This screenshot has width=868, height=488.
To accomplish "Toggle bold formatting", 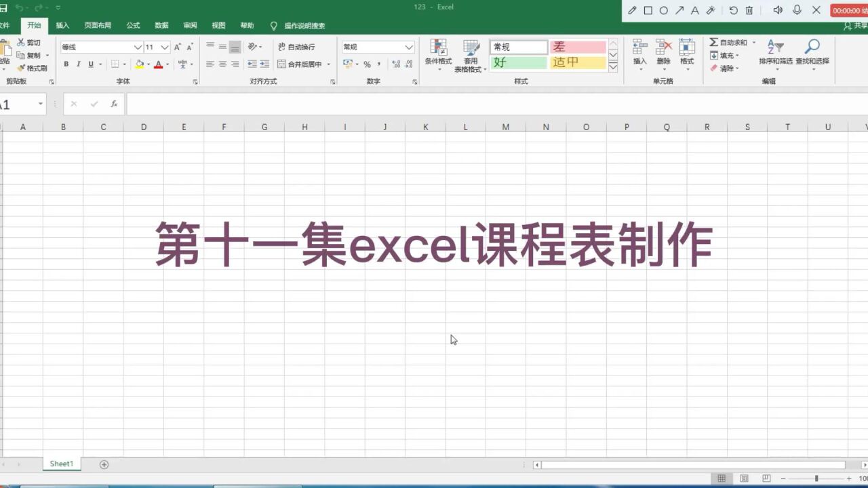I will [66, 64].
